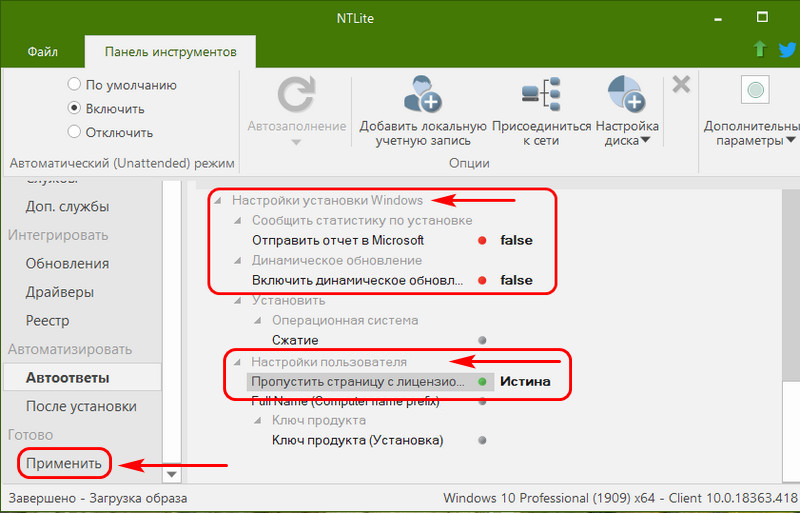Open Реестр in sidebar
The height and width of the screenshot is (513, 800).
tap(47, 321)
